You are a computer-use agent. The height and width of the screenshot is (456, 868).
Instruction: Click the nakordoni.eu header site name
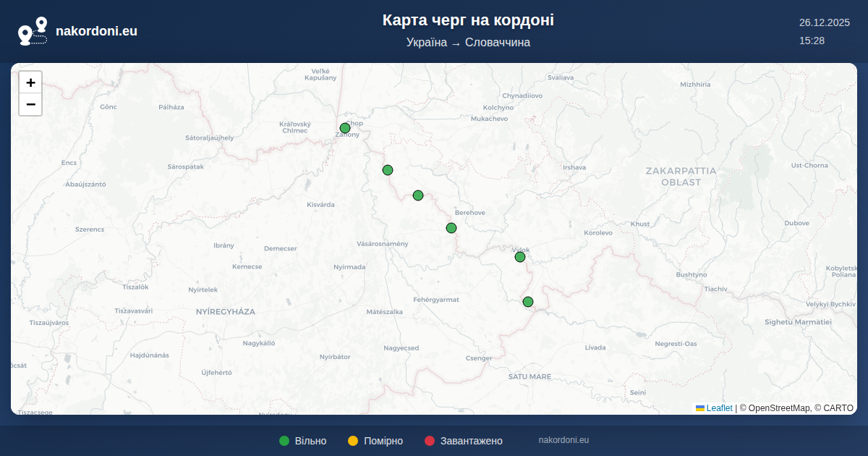point(96,31)
